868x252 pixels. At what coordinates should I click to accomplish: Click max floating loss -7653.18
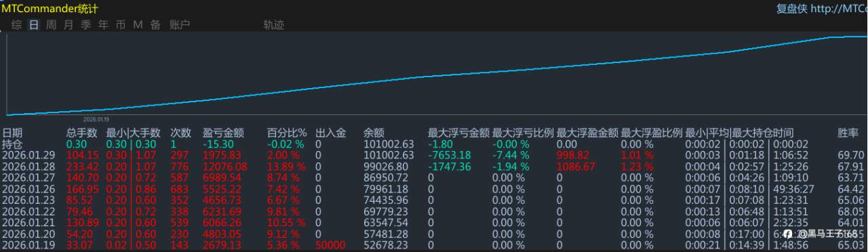click(x=449, y=155)
